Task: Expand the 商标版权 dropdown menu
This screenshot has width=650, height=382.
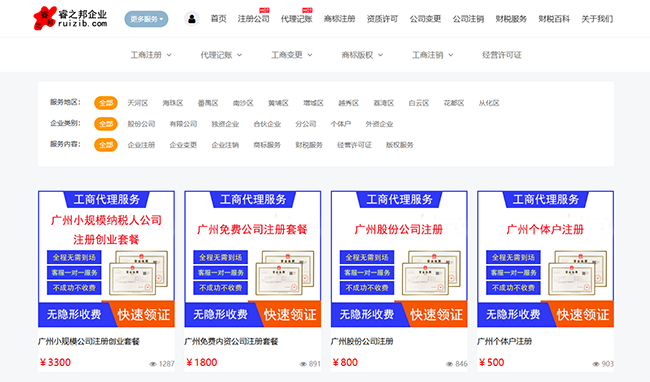Action: pos(362,55)
